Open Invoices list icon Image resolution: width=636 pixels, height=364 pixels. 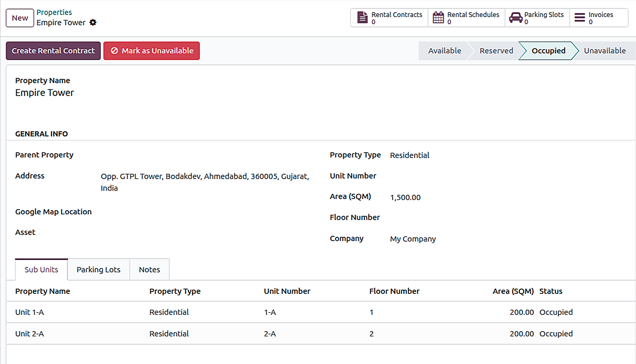click(580, 18)
